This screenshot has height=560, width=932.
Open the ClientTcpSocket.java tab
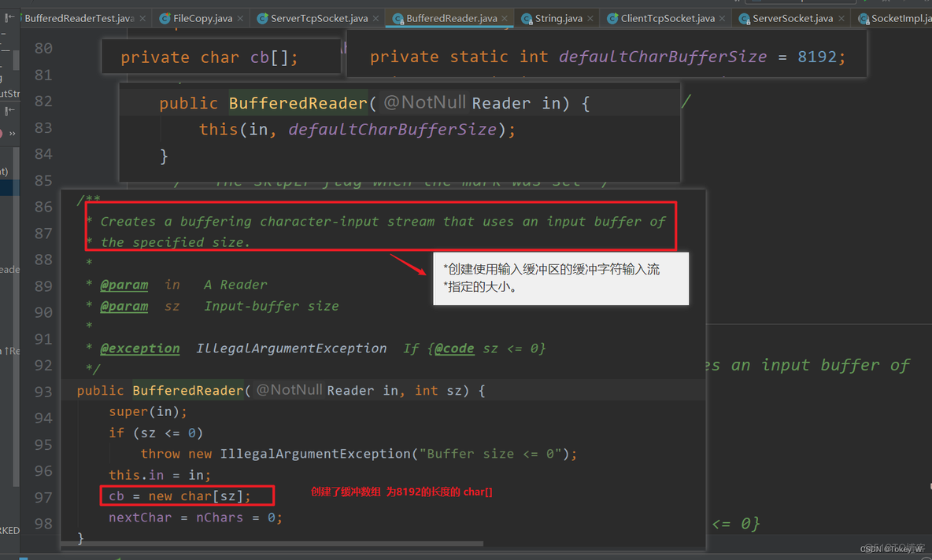(668, 19)
